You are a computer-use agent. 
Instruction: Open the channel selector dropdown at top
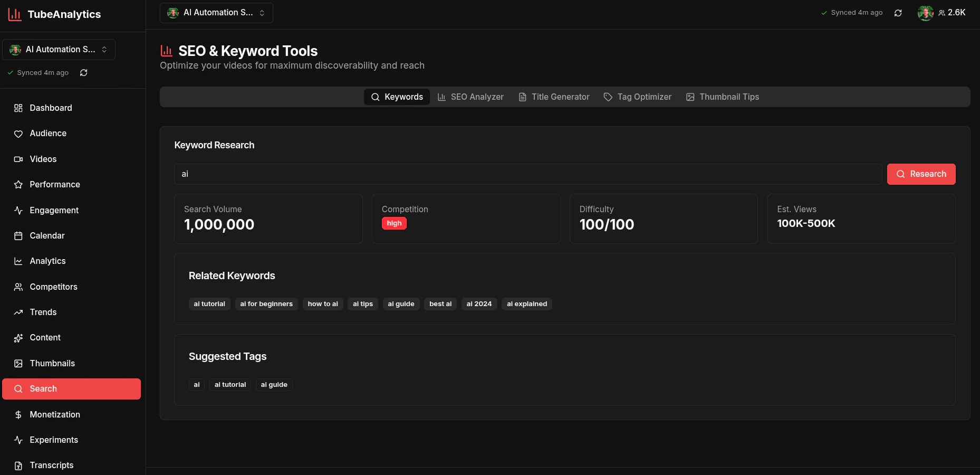click(x=216, y=12)
